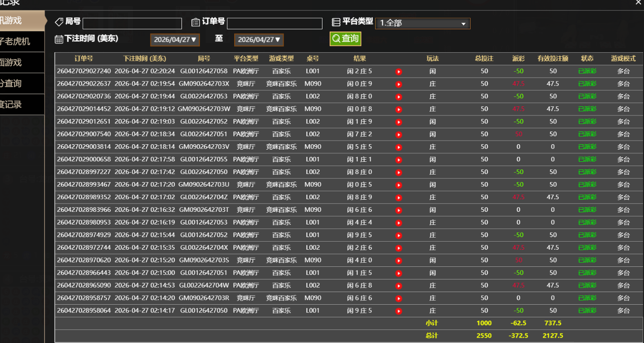Click the 状态 column header
This screenshot has width=644, height=343.
point(587,59)
